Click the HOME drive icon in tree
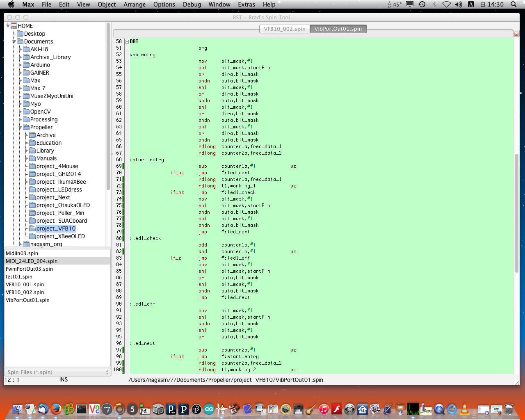This screenshot has width=525, height=420. point(14,26)
